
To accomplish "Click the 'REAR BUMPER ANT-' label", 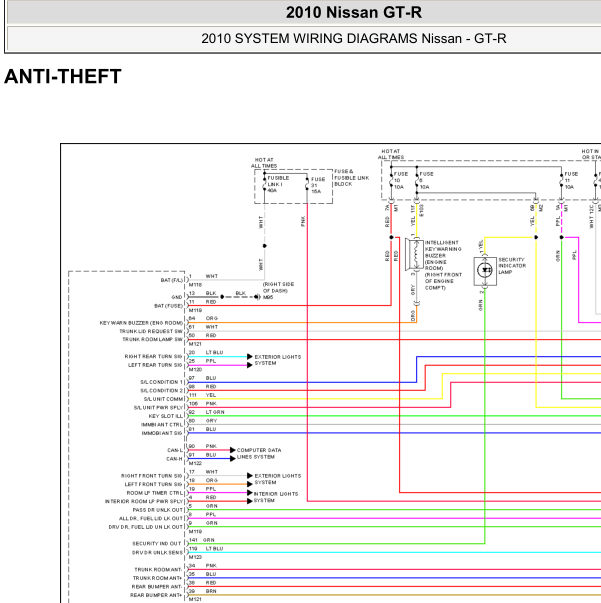I will pos(157,586).
